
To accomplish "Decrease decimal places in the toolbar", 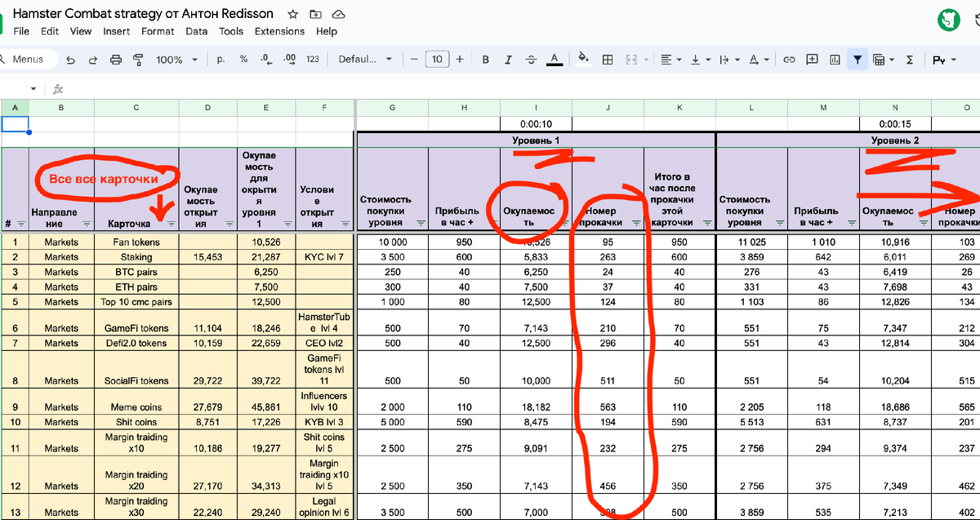I will pos(266,60).
